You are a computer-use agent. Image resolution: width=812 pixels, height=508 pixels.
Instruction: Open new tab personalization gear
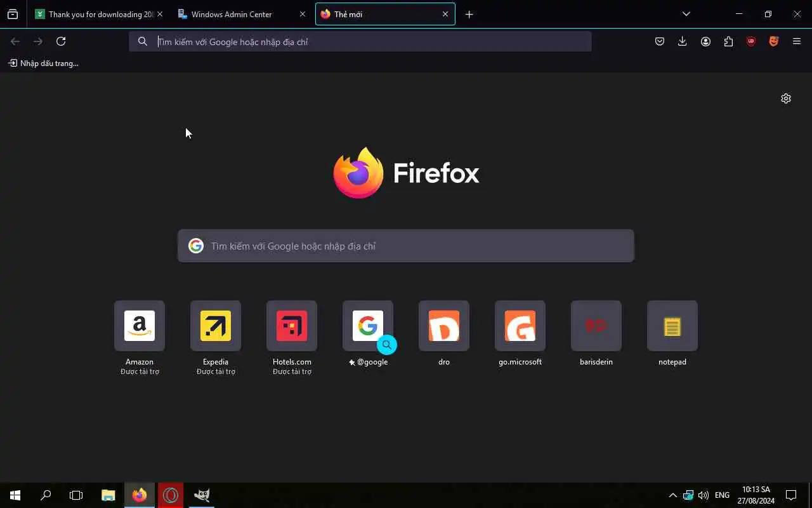point(786,98)
